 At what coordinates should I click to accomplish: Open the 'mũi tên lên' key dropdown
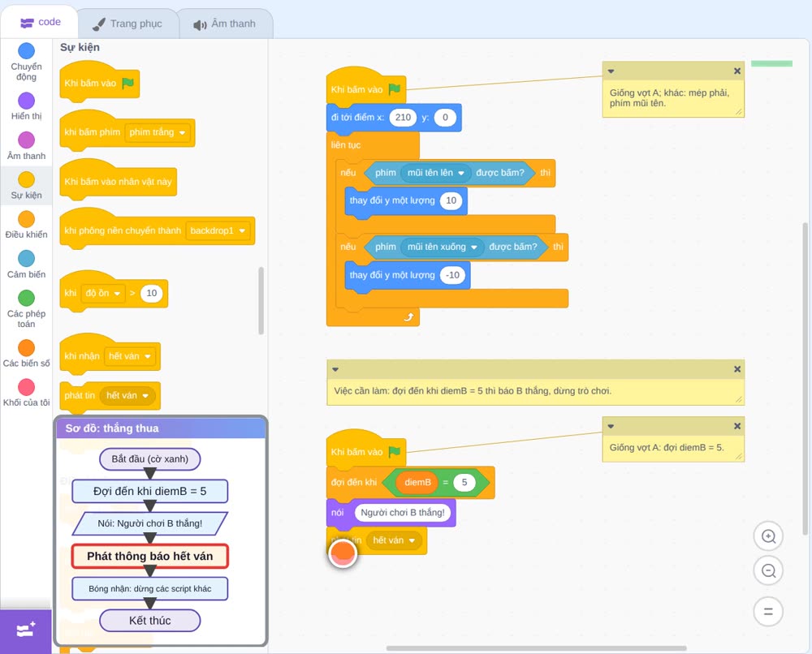(435, 173)
